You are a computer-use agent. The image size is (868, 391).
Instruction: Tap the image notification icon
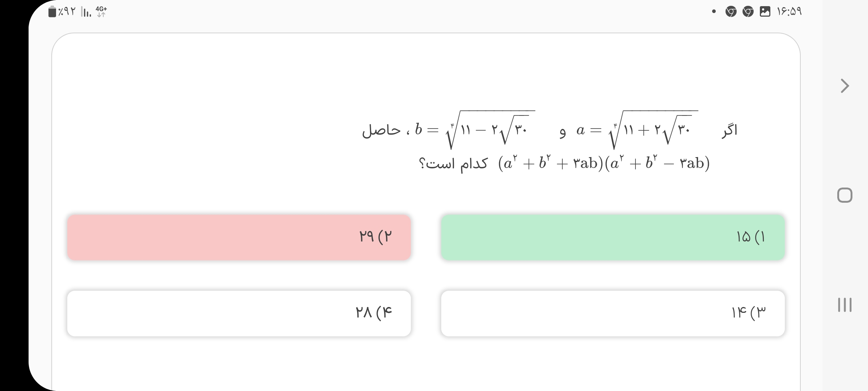click(765, 12)
